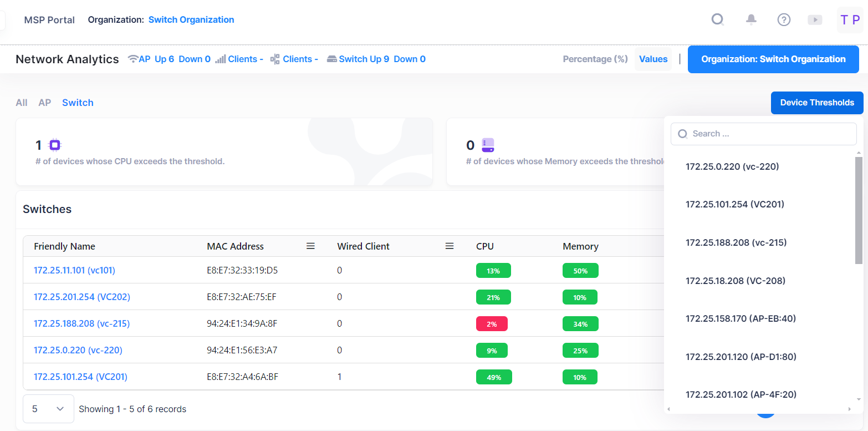Open the help question mark icon
Viewport: 868px width, 431px height.
784,20
